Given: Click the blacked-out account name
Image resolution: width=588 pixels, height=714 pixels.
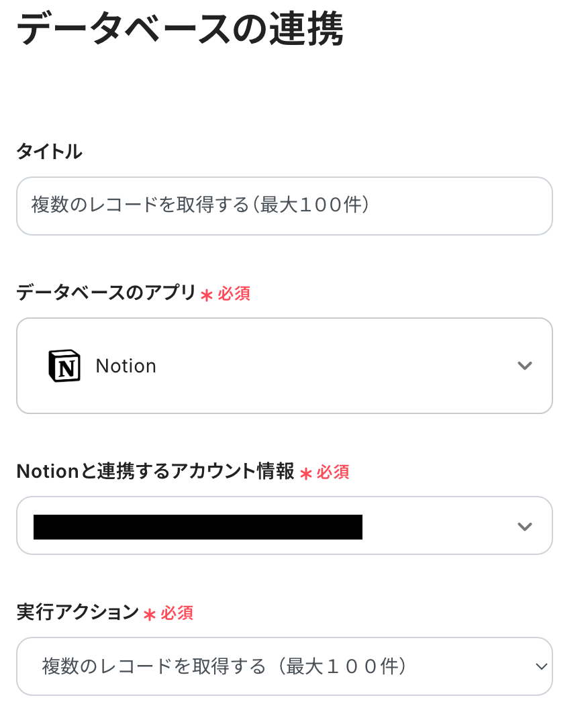Looking at the screenshot, I should (198, 527).
